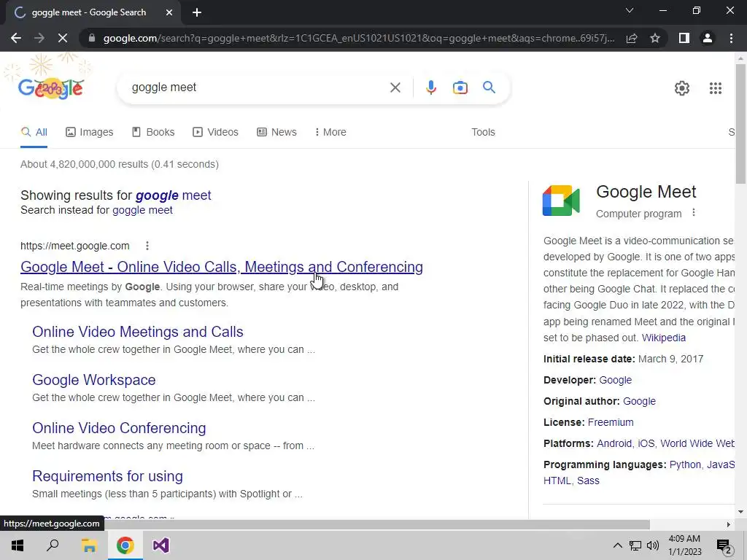Open the Freemium license link
Viewport: 747px width, 560px height.
[611, 422]
